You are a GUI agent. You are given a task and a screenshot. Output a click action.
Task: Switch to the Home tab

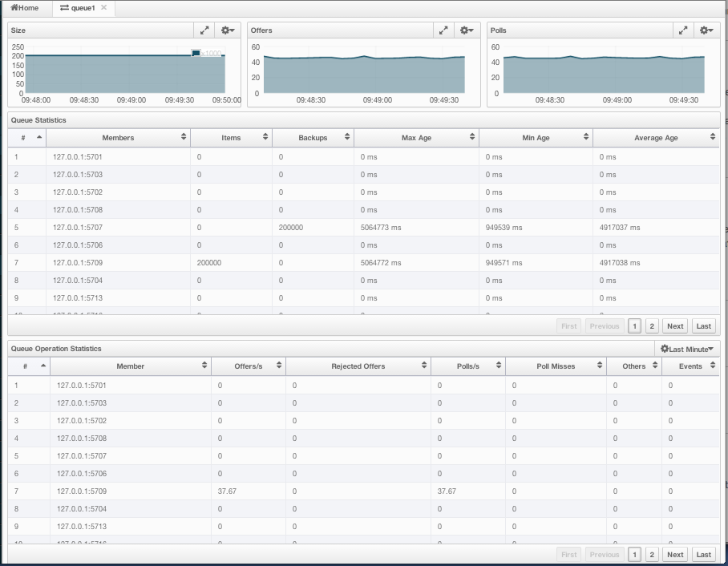pyautogui.click(x=24, y=8)
